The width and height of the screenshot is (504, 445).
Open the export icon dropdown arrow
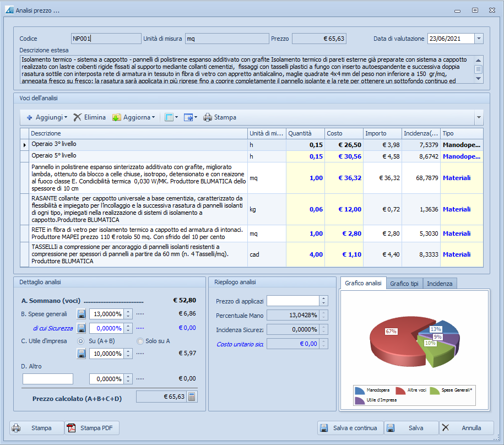click(x=196, y=118)
